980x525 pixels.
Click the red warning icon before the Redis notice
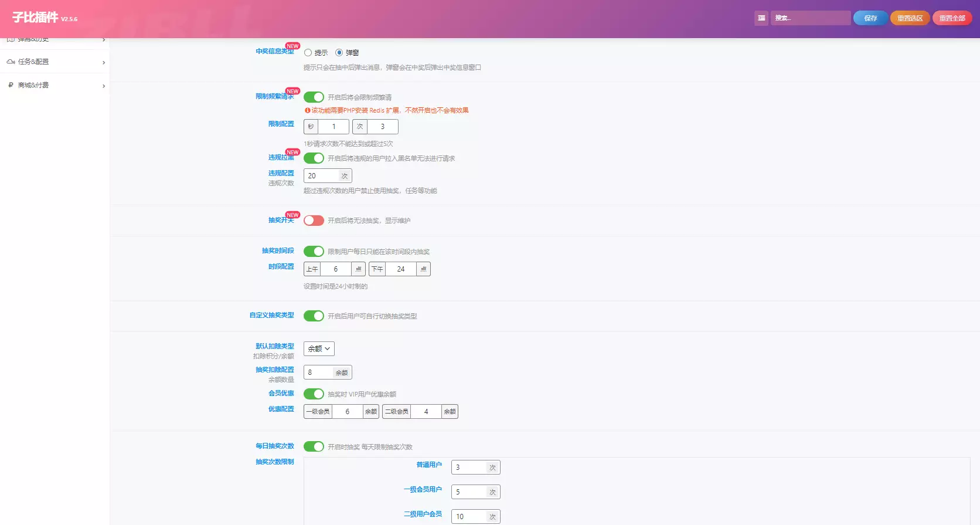pyautogui.click(x=307, y=110)
